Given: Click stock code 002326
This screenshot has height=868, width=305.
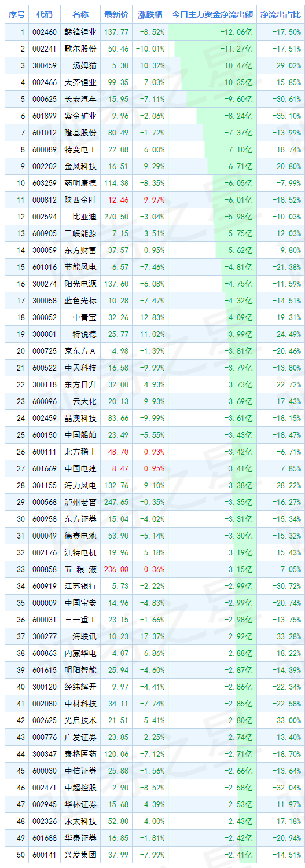Looking at the screenshot, I should point(44,821).
